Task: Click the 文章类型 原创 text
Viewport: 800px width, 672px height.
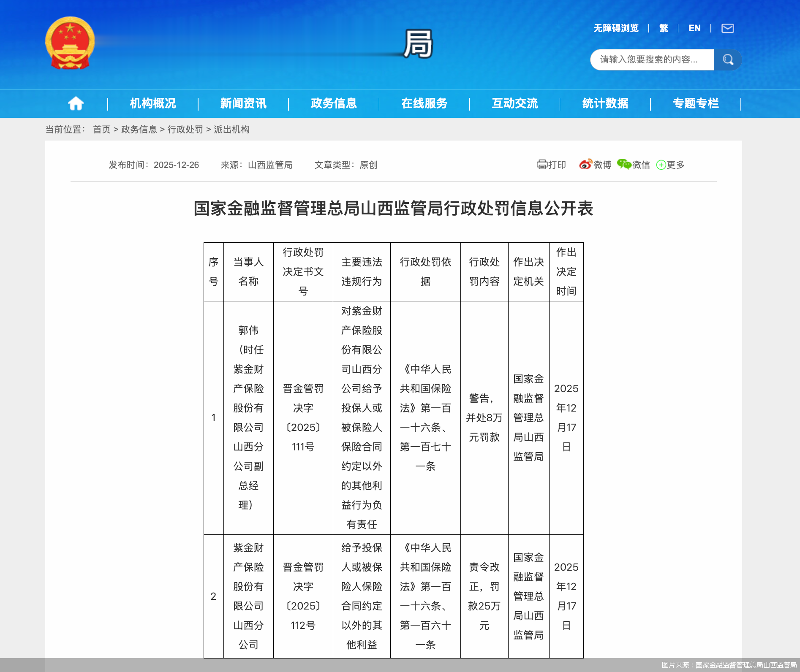Action: [346, 165]
